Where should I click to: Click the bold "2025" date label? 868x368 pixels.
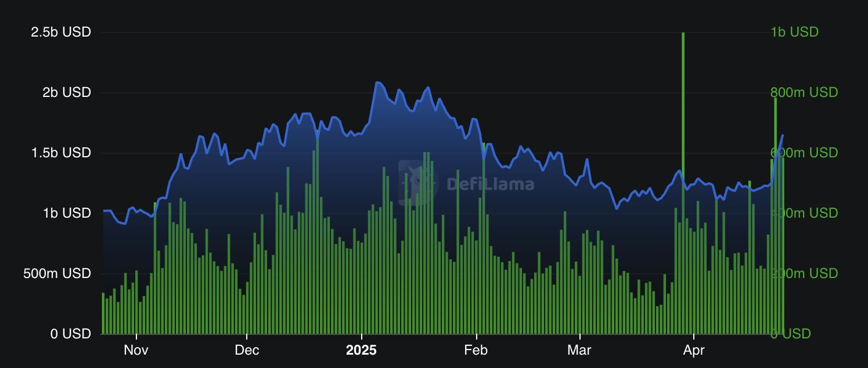361,351
